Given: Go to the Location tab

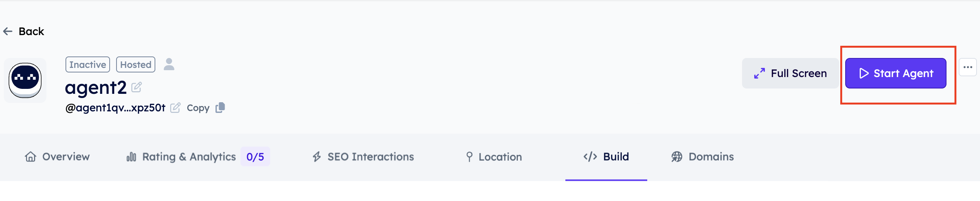Looking at the screenshot, I should [494, 157].
